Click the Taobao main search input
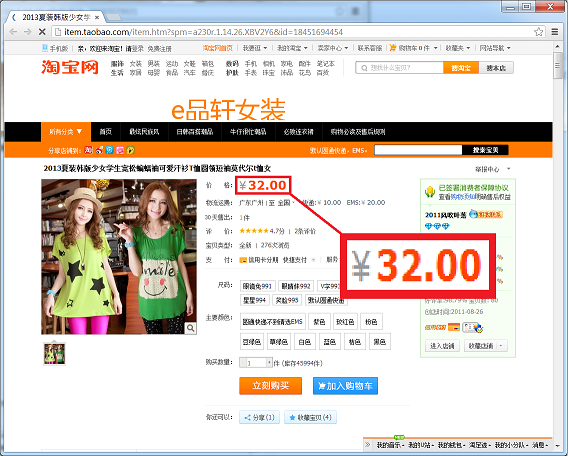Screen dimensions: 568x456 coord(399,68)
